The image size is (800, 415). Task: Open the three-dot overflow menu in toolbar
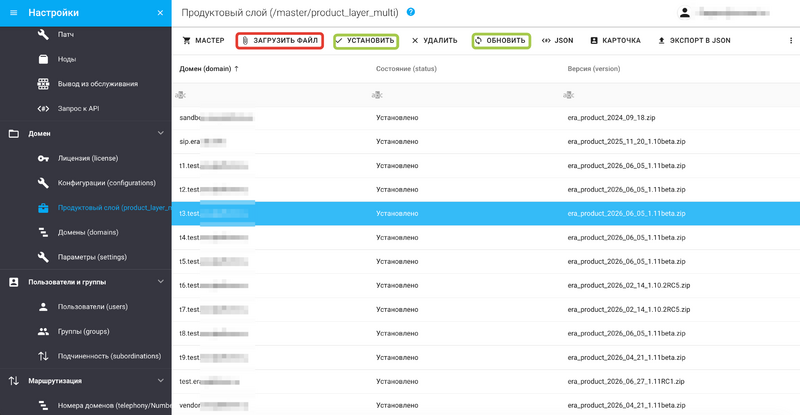coord(791,41)
